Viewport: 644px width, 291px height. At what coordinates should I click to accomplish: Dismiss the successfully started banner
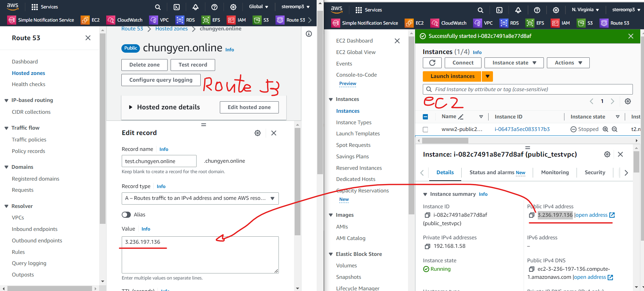click(x=631, y=36)
